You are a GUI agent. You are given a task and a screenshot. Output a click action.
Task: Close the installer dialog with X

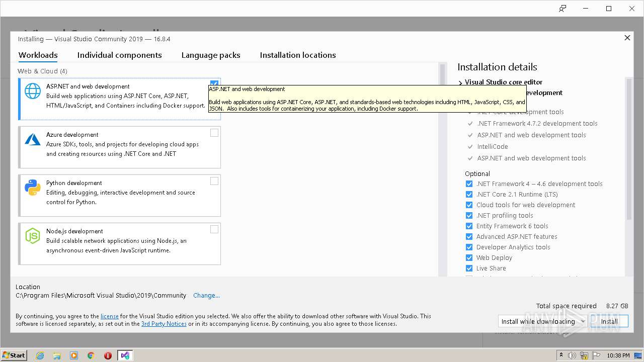(627, 38)
